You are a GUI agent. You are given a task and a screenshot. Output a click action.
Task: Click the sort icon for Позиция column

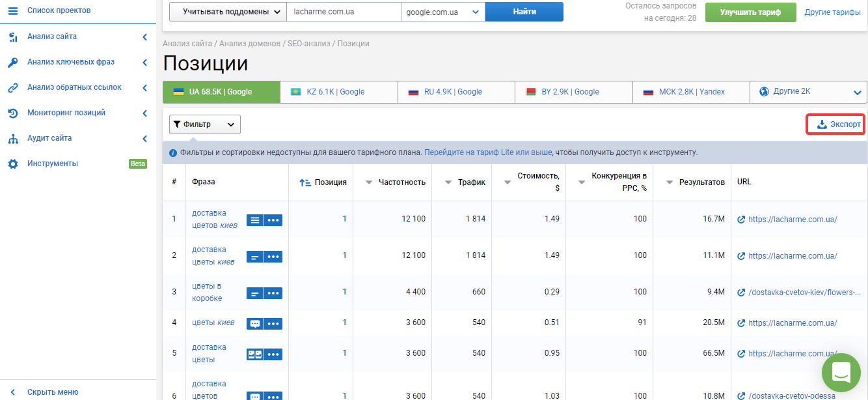305,183
